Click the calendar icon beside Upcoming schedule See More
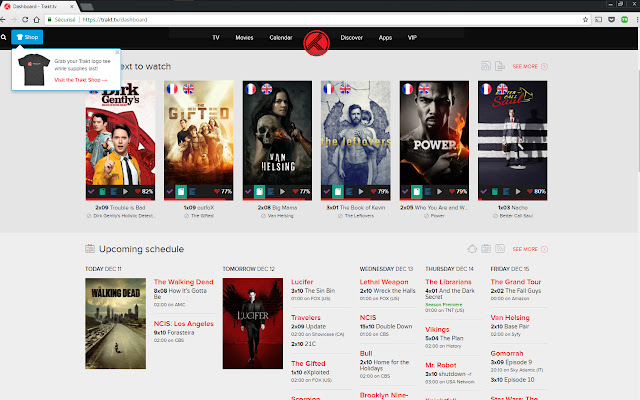 486,249
